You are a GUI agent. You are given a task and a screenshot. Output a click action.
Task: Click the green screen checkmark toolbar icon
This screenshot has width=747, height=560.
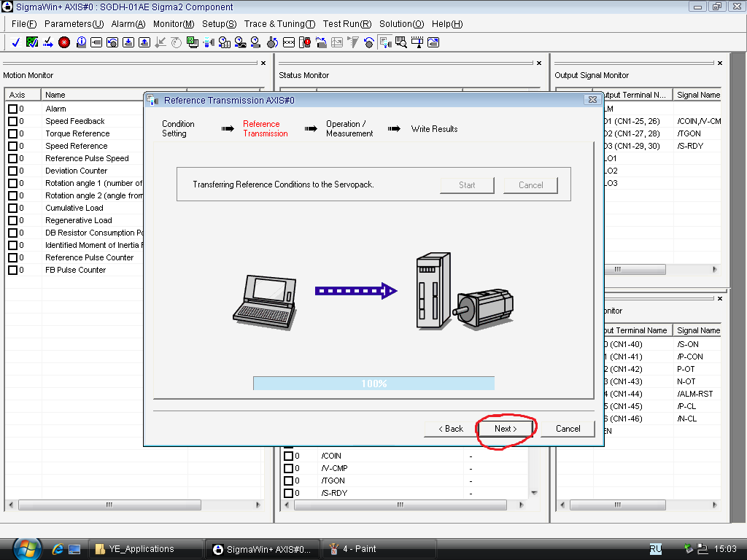[32, 42]
